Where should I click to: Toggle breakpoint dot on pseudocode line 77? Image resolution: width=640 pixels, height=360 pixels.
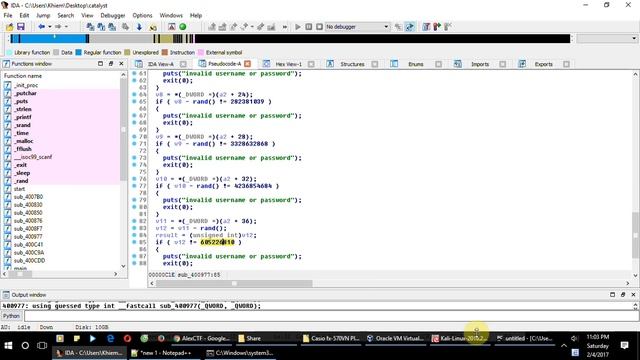134,186
